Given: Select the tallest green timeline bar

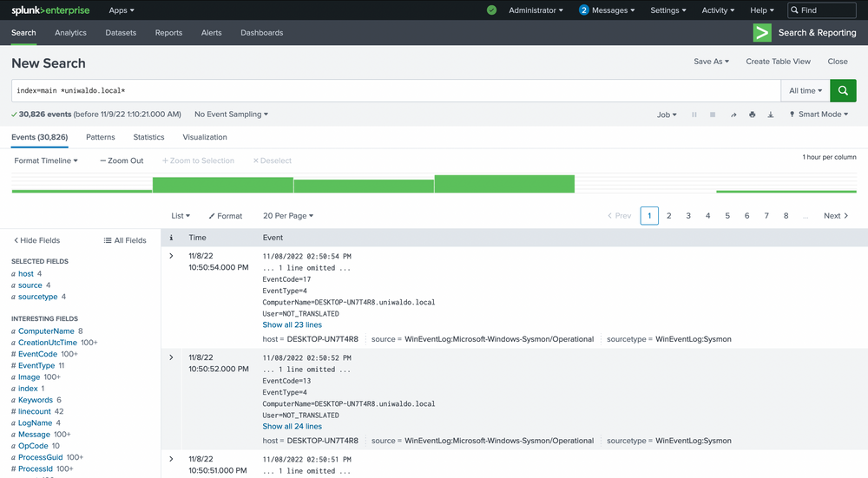Looking at the screenshot, I should point(504,184).
